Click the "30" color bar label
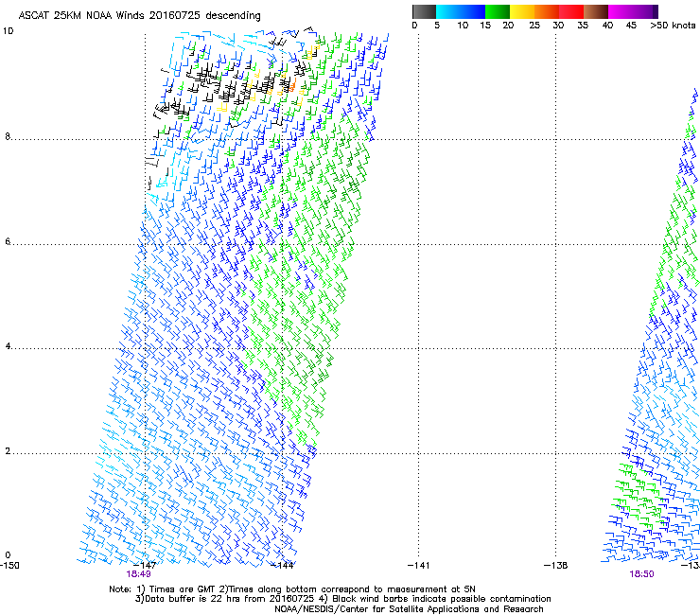 click(x=558, y=26)
